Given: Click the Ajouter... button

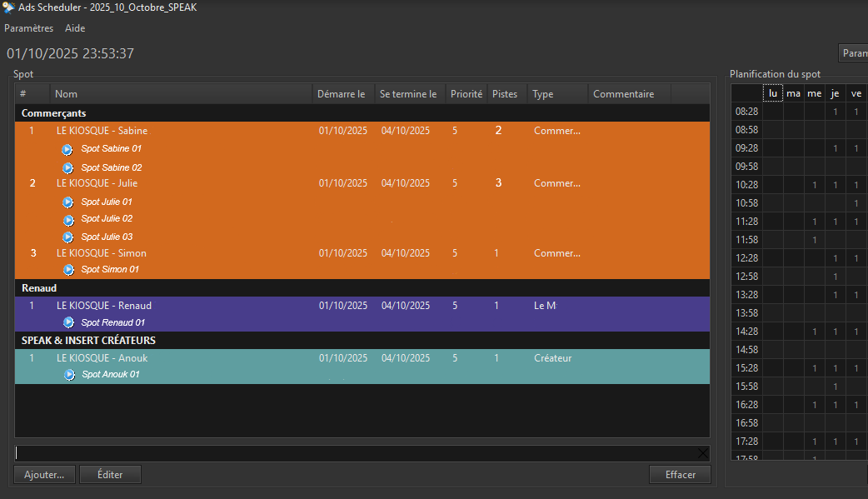Looking at the screenshot, I should click(44, 474).
